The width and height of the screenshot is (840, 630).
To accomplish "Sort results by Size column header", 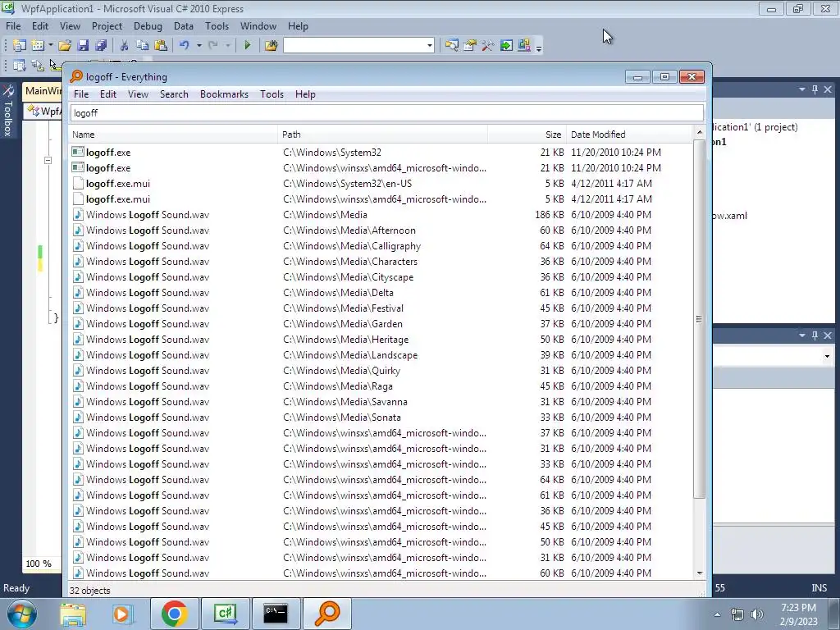I will [527, 135].
